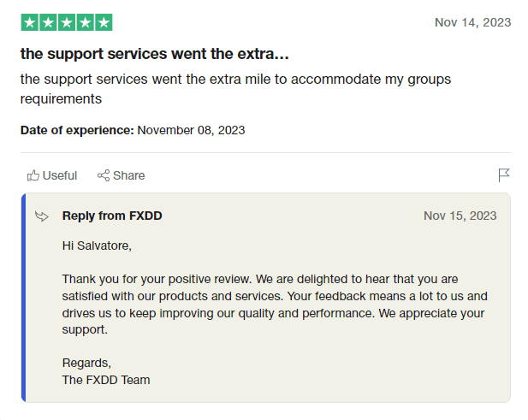Click 'The FXDD Team' signature
The width and height of the screenshot is (528, 420).
click(x=106, y=379)
